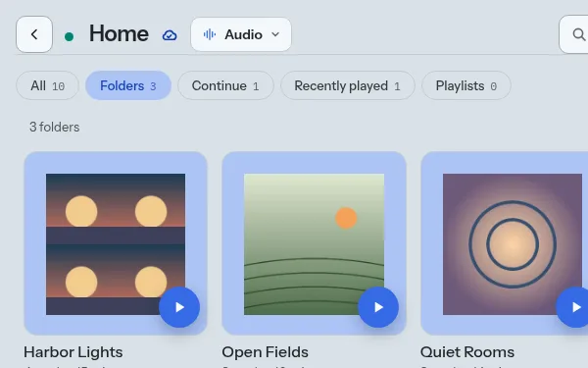Open the Recently played 1 filter
This screenshot has height=368, width=588.
[348, 85]
